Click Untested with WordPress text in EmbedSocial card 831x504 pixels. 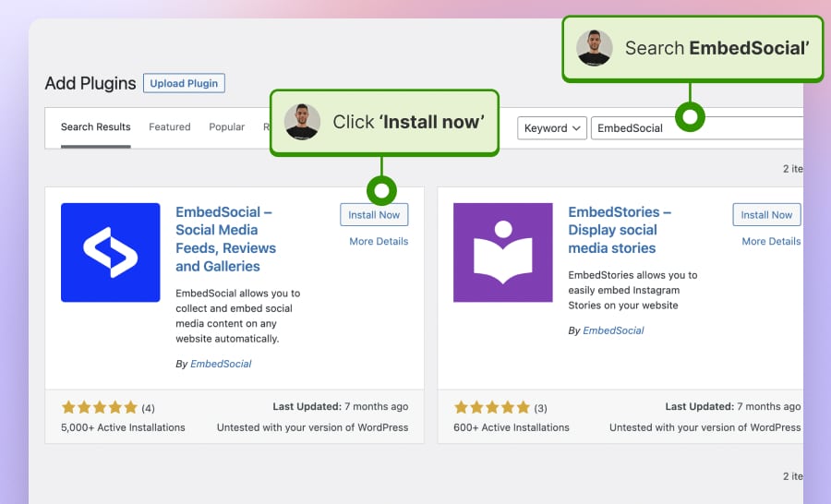313,427
